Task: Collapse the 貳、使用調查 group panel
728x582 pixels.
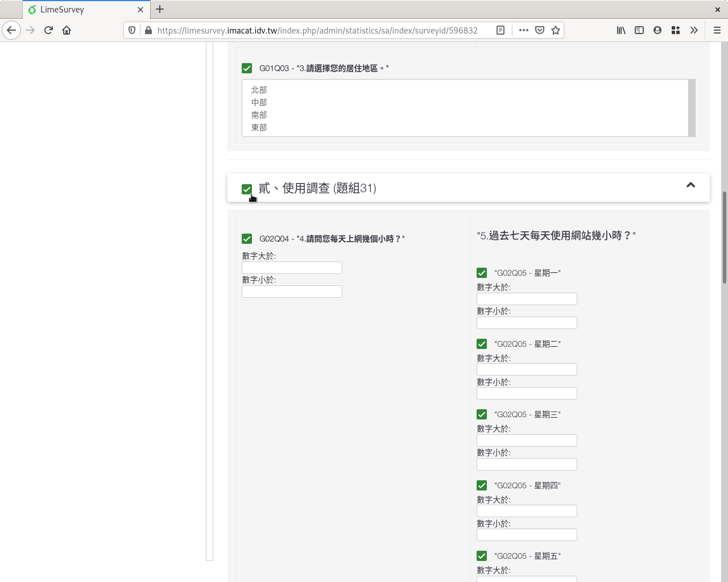Action: [690, 185]
